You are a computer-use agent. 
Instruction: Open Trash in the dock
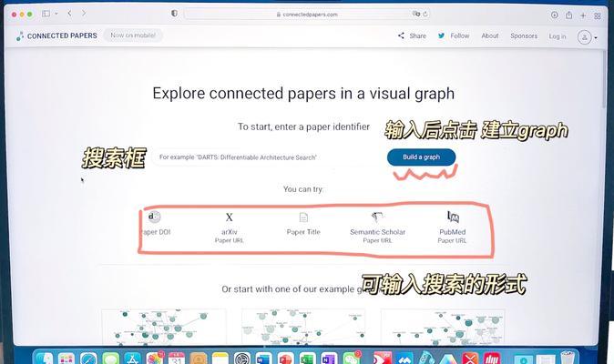pos(568,359)
